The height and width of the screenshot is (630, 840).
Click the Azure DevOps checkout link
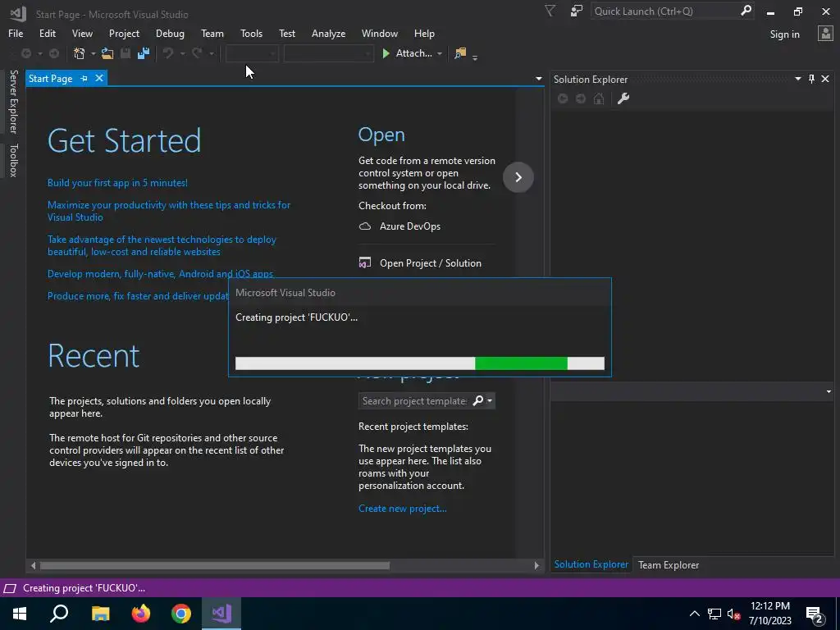410,226
